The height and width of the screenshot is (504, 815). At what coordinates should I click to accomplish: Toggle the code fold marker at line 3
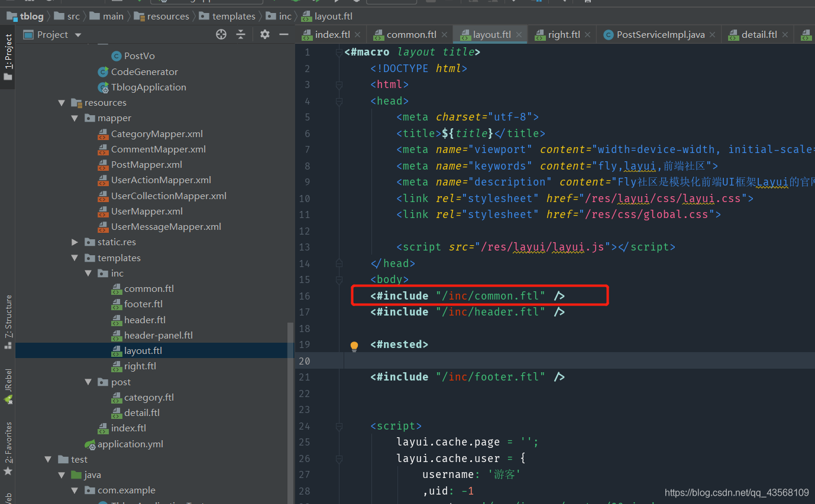(x=339, y=85)
